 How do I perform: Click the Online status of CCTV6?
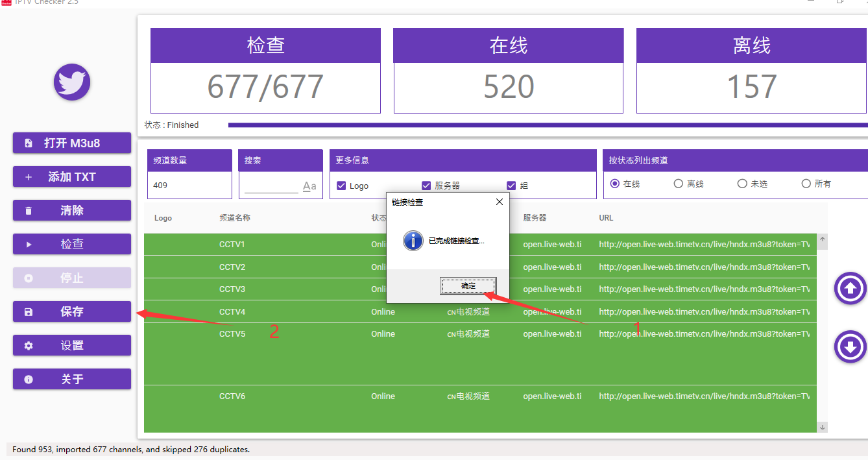tap(383, 396)
